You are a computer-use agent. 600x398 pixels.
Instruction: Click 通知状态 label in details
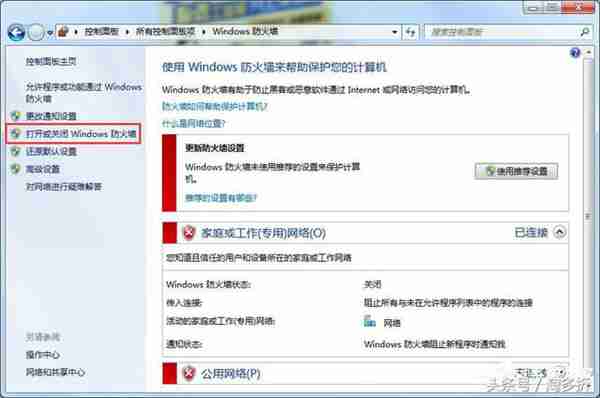click(x=184, y=344)
